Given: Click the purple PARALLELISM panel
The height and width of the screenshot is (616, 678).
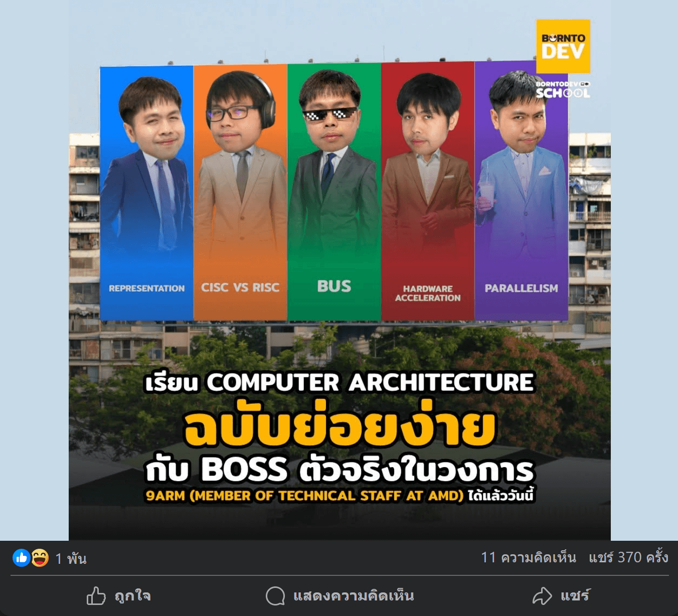Looking at the screenshot, I should (521, 191).
